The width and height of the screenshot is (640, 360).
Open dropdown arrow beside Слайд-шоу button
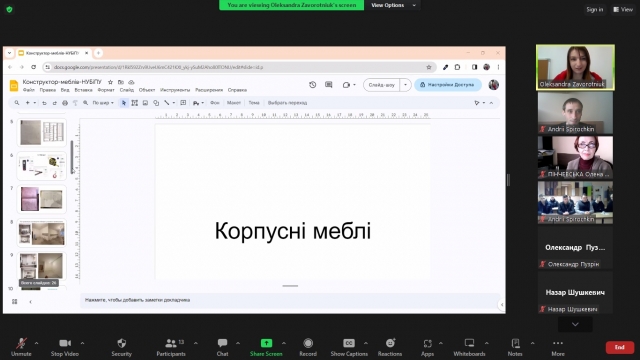pyautogui.click(x=405, y=85)
